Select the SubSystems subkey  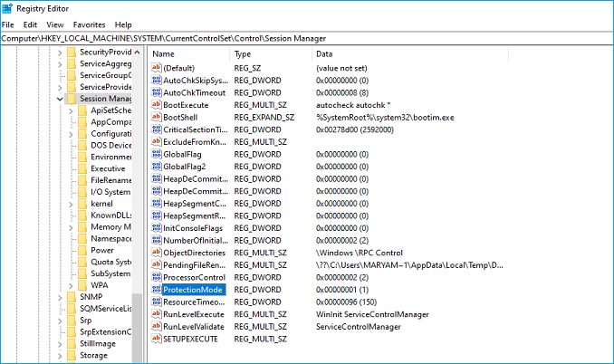pos(110,273)
